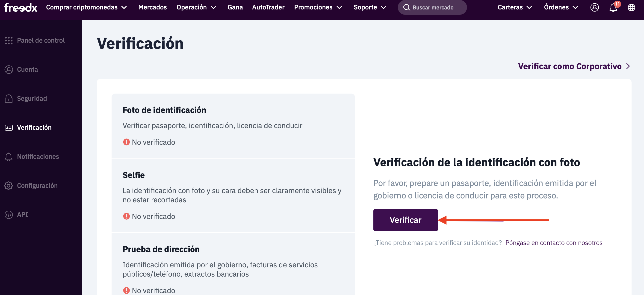Click the globe language icon

tap(631, 8)
